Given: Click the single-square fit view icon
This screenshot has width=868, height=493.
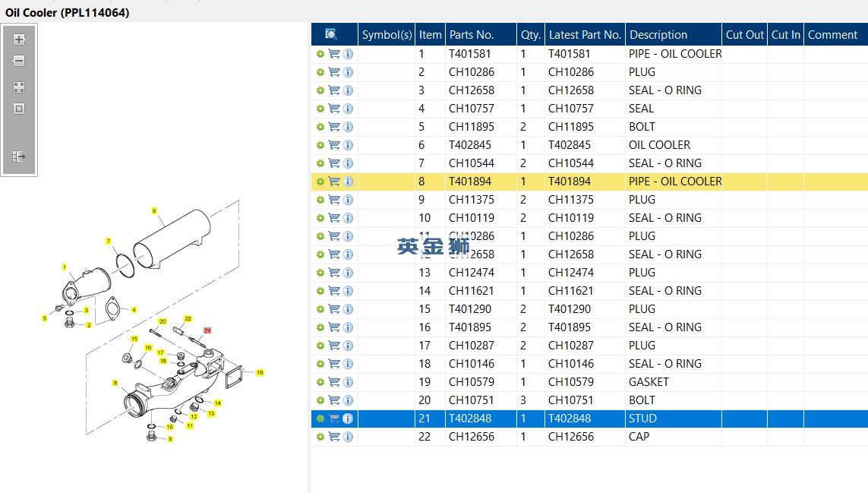Looking at the screenshot, I should 19,109.
